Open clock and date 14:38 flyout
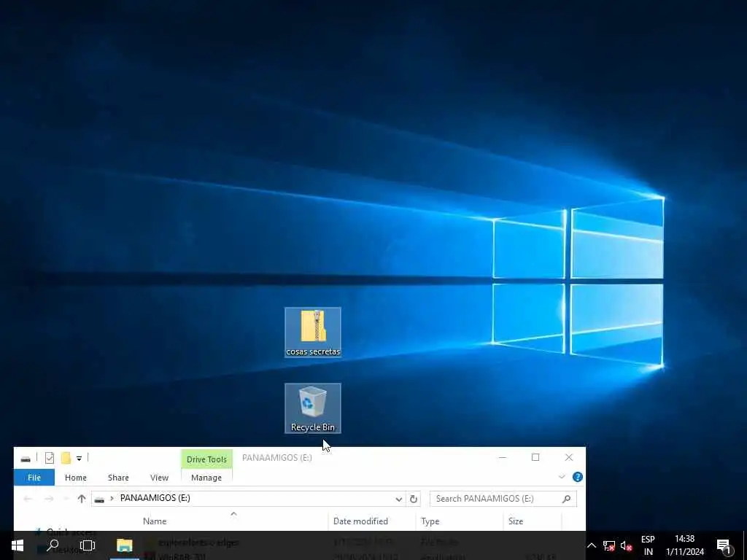The image size is (747, 560). point(684,545)
